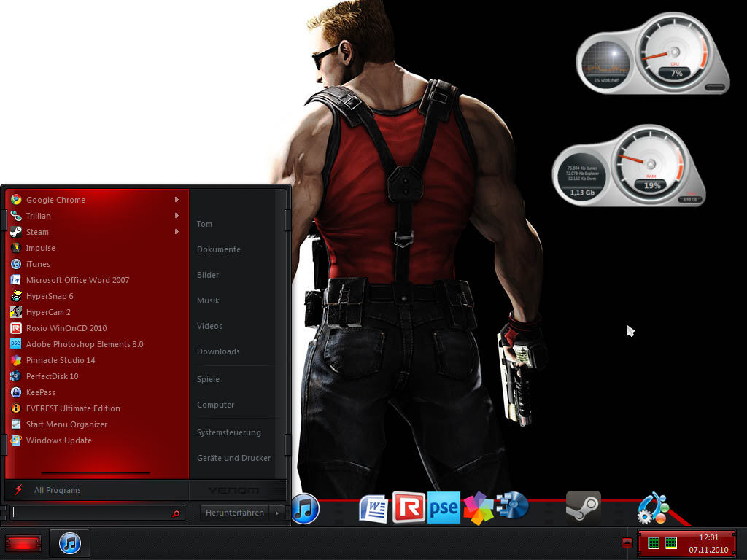Click the Trillian icon in start menu
This screenshot has height=560, width=747.
pos(16,216)
